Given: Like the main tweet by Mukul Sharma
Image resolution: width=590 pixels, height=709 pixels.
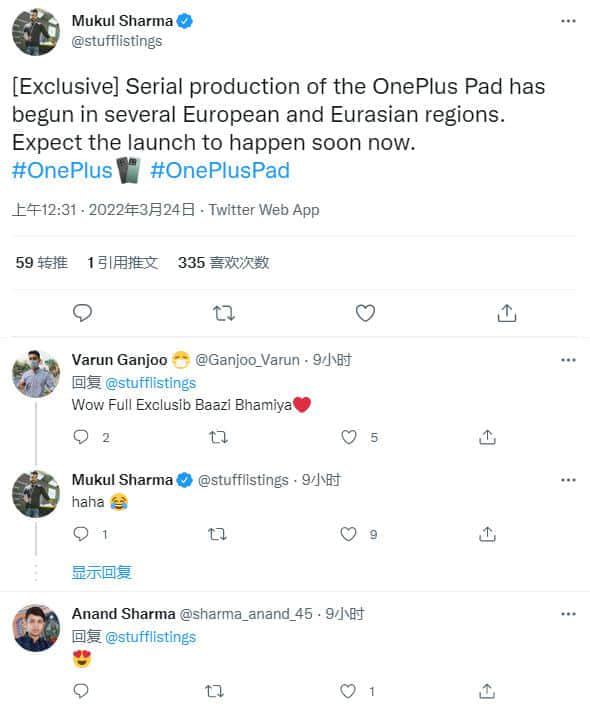Looking at the screenshot, I should click(365, 313).
